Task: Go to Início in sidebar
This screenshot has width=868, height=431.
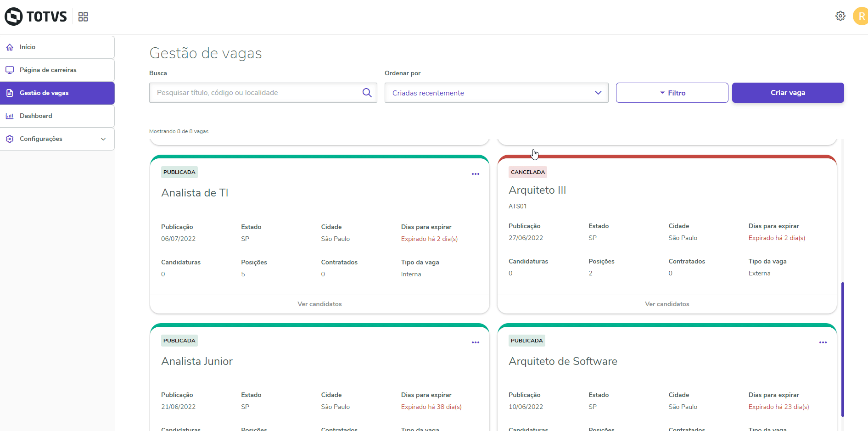Action: coord(57,47)
